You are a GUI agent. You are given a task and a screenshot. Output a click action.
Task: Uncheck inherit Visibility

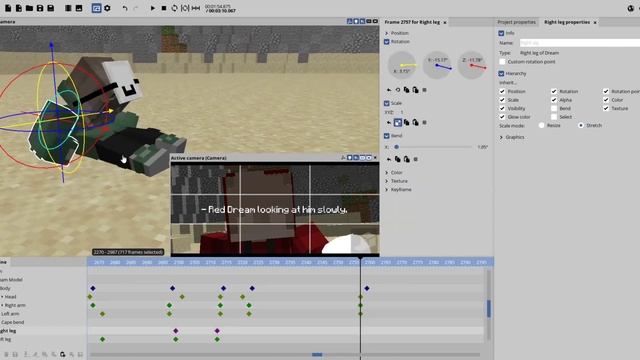pyautogui.click(x=502, y=109)
